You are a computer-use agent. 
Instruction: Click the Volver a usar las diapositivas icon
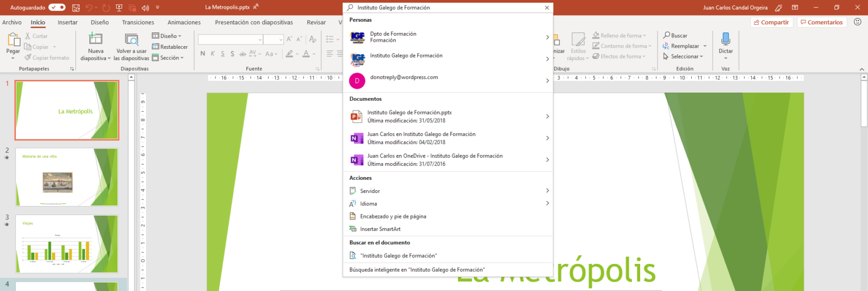[x=131, y=39]
